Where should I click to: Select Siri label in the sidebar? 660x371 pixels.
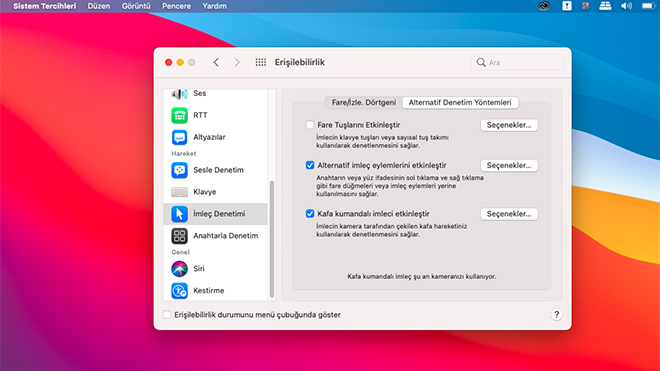coord(199,269)
